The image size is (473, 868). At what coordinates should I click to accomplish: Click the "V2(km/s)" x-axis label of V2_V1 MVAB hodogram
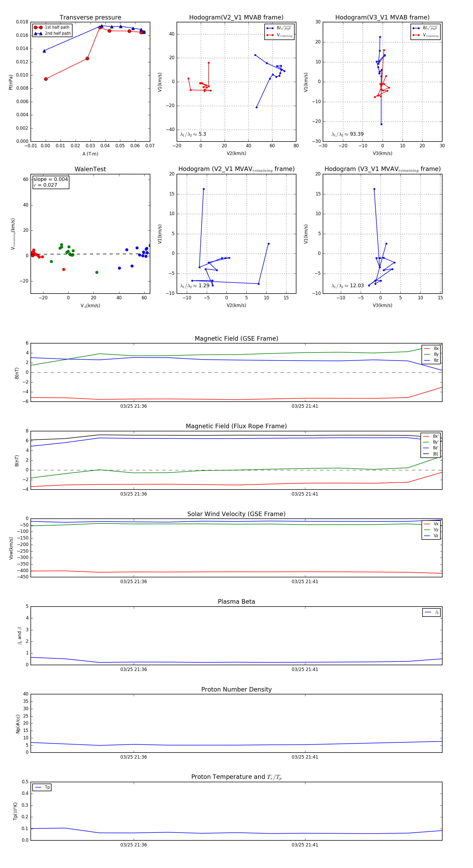[236, 153]
